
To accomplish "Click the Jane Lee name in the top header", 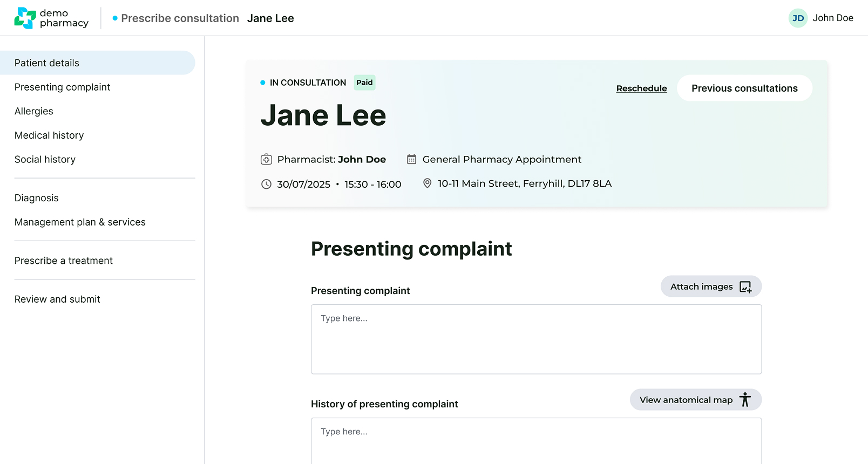I will pyautogui.click(x=270, y=18).
